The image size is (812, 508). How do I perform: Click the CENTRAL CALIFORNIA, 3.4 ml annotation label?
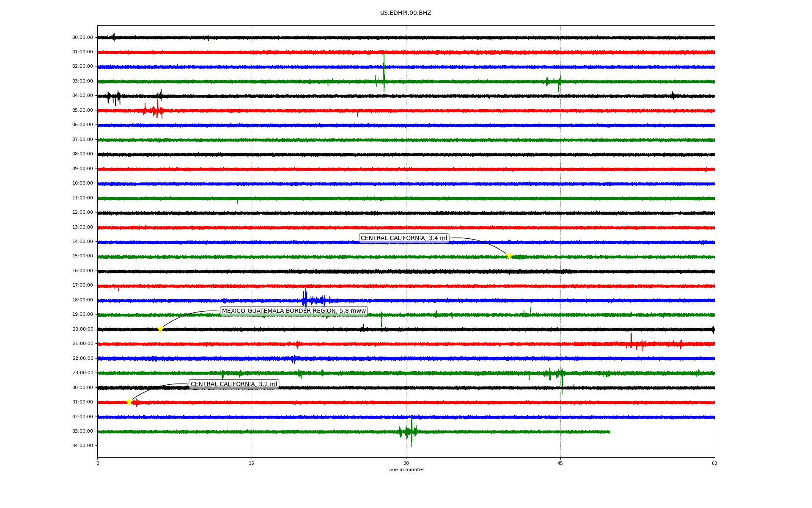[403, 238]
